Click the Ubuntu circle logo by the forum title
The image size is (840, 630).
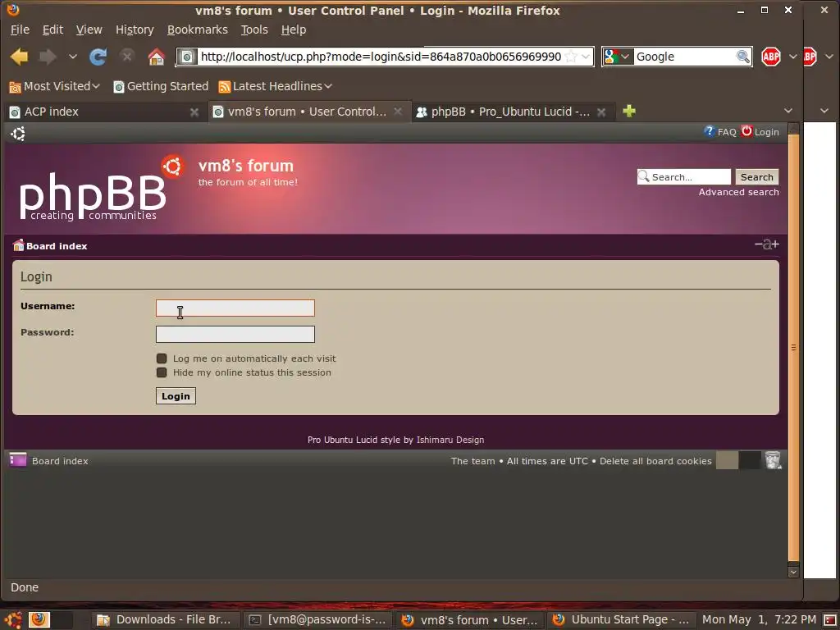point(173,167)
